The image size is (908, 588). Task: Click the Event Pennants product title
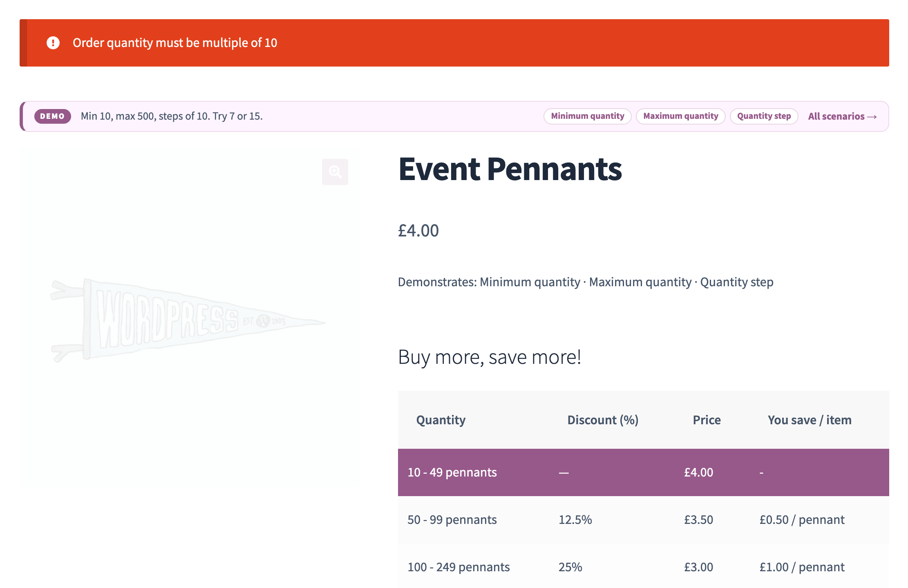tap(510, 169)
